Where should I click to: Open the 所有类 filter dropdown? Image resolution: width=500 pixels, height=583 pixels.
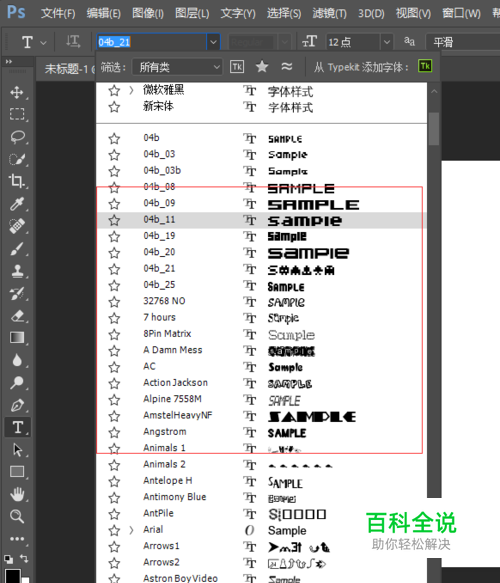pos(178,67)
